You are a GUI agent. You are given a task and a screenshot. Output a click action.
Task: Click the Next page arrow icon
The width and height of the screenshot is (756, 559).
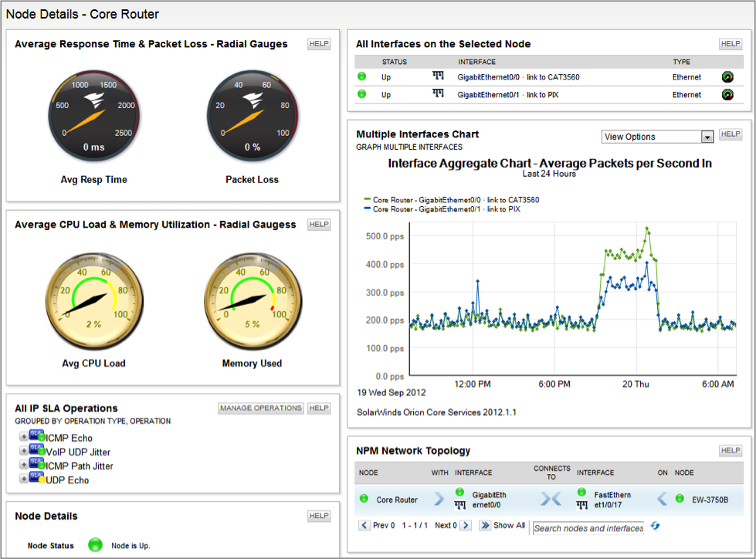pyautogui.click(x=466, y=525)
